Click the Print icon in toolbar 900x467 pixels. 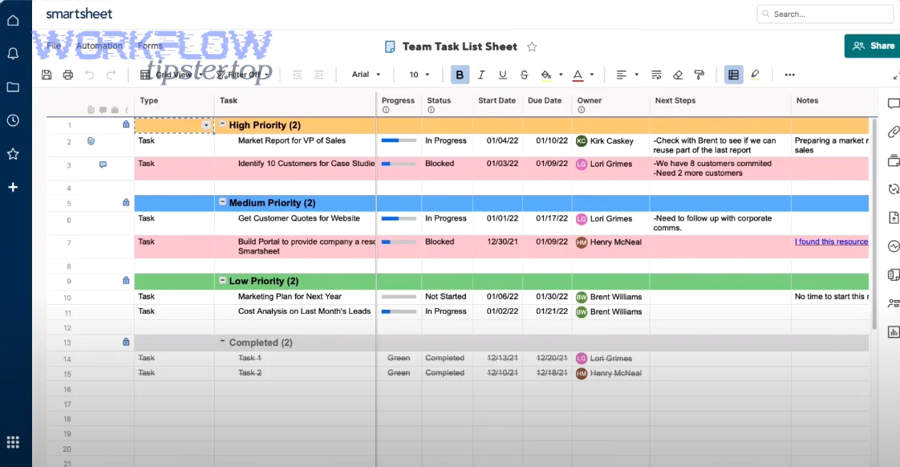[x=68, y=75]
